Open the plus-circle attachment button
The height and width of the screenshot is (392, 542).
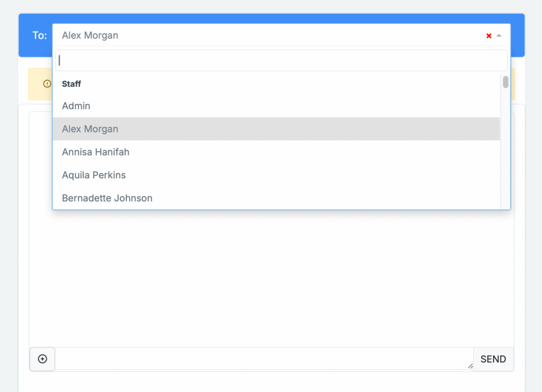pyautogui.click(x=42, y=359)
